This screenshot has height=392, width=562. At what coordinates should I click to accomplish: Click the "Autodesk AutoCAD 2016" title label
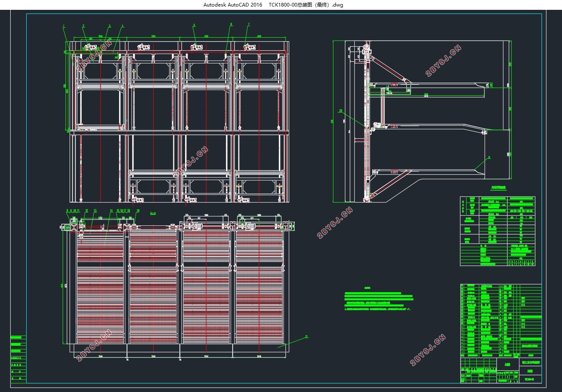click(233, 5)
